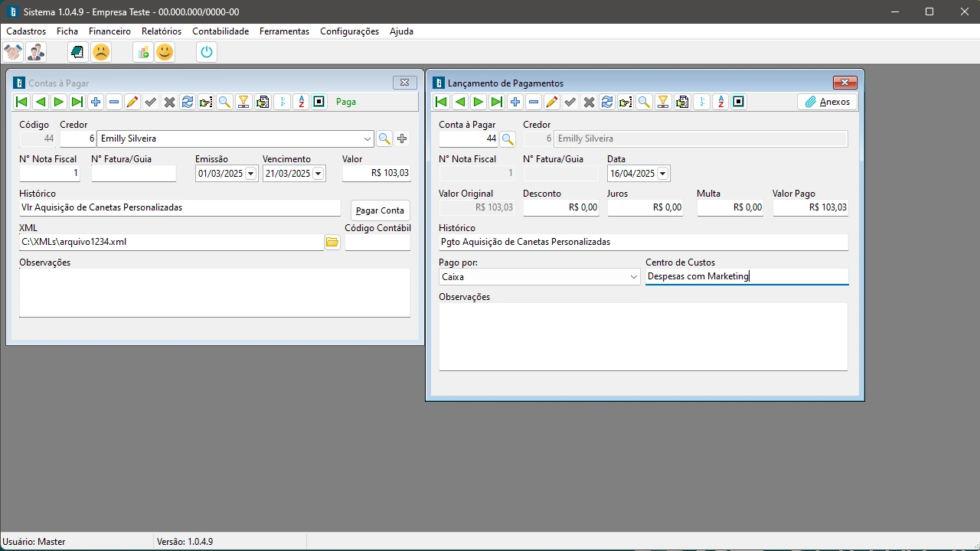The height and width of the screenshot is (551, 980).
Task: Confirm with checkmark in Lançamento de Pagamentos toolbar
Action: click(x=570, y=102)
